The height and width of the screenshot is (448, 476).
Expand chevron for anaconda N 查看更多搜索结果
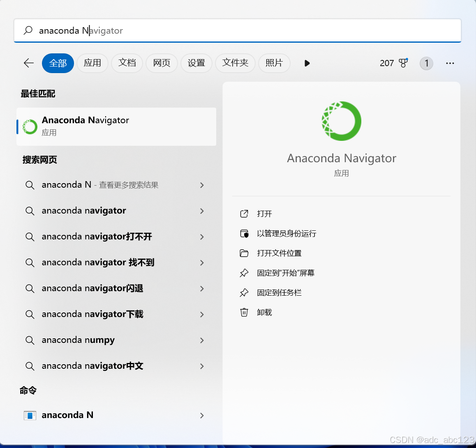pyautogui.click(x=202, y=185)
